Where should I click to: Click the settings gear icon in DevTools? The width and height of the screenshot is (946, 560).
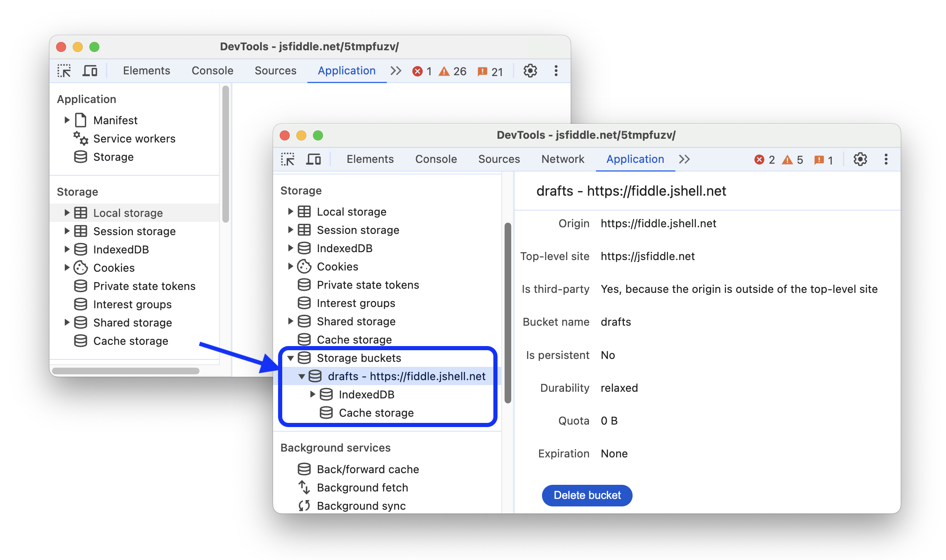(x=860, y=159)
